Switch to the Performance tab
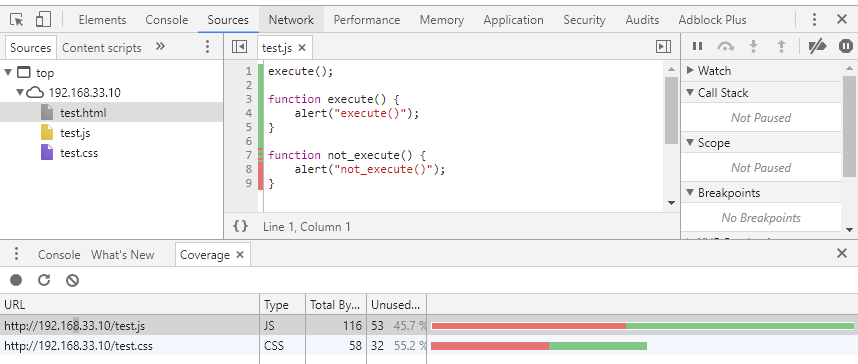The image size is (858, 364). [x=367, y=20]
